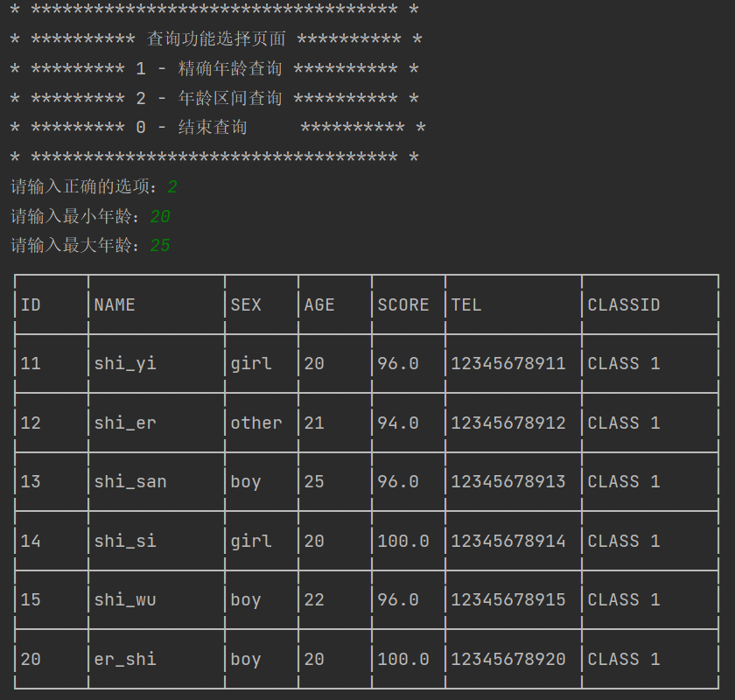Click the age value 21
Viewport: 735px width, 700px height.
point(314,423)
